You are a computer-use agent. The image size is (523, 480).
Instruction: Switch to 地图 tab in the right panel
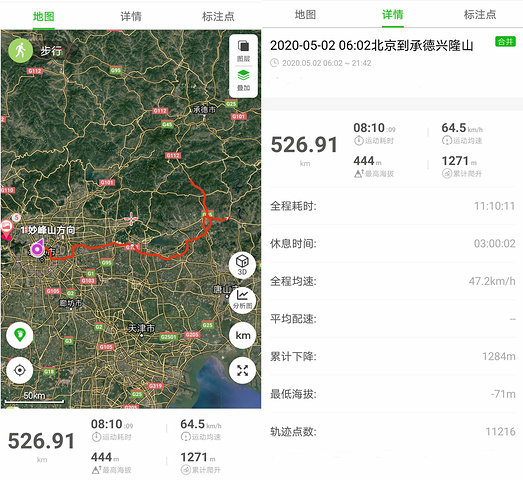[305, 14]
